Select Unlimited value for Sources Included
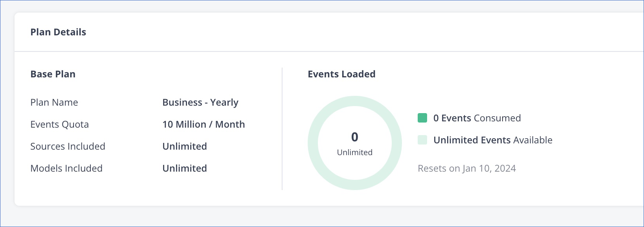This screenshot has width=644, height=227. coord(185,146)
